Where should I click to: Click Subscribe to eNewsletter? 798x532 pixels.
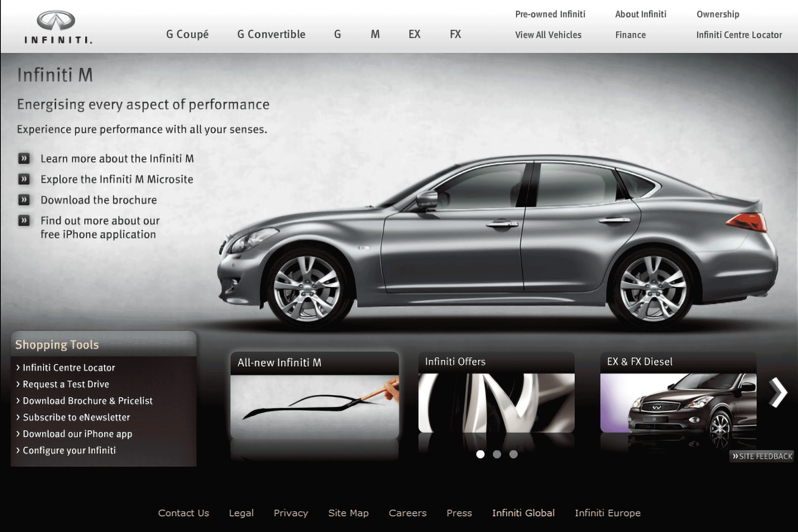point(76,417)
